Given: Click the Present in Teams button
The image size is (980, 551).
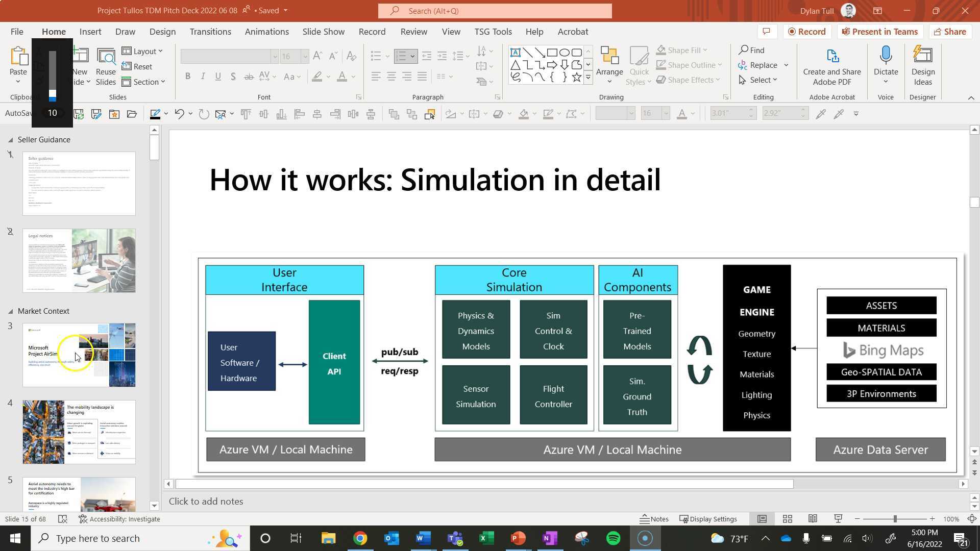Looking at the screenshot, I should point(879,32).
